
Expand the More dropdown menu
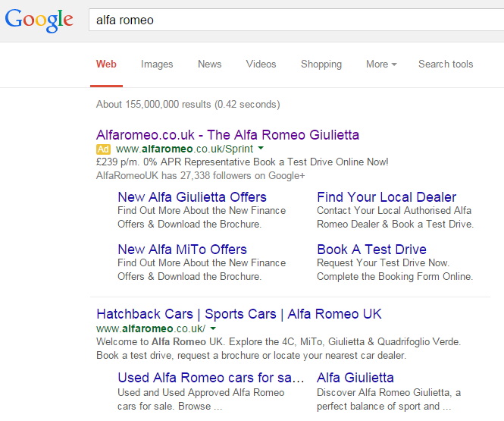click(x=381, y=64)
